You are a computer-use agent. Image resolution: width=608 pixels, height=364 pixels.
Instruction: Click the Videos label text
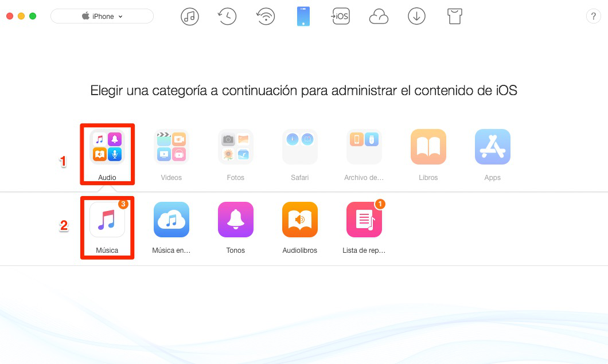click(172, 178)
